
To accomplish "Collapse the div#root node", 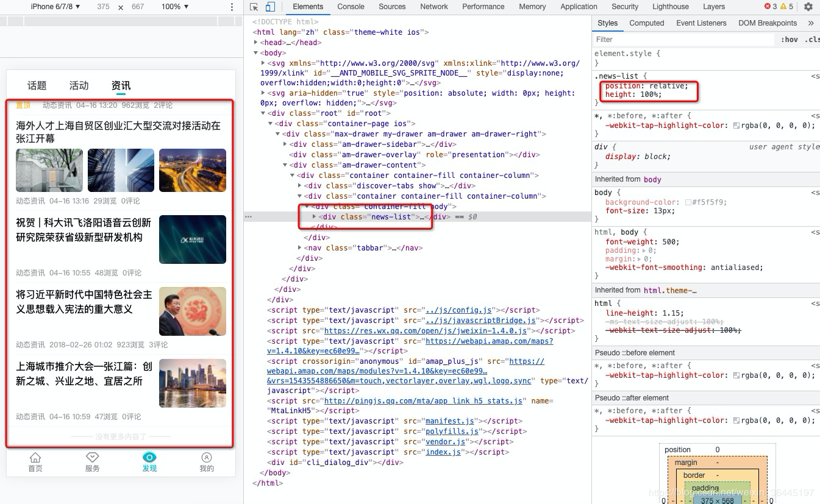I will [x=263, y=113].
